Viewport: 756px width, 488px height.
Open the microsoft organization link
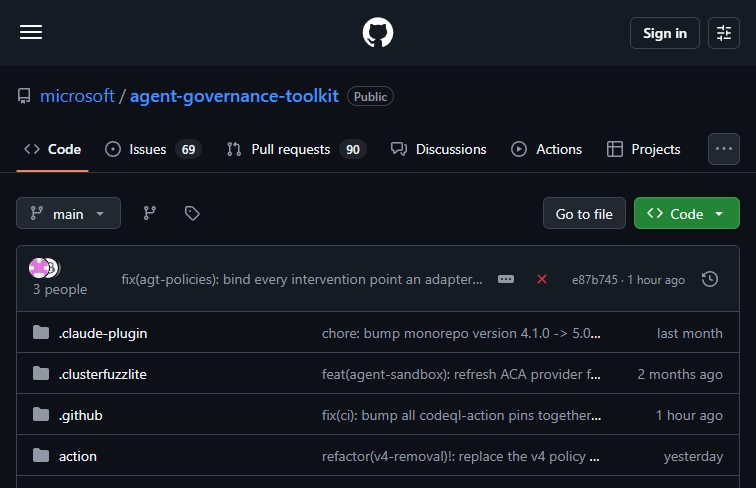(x=78, y=96)
